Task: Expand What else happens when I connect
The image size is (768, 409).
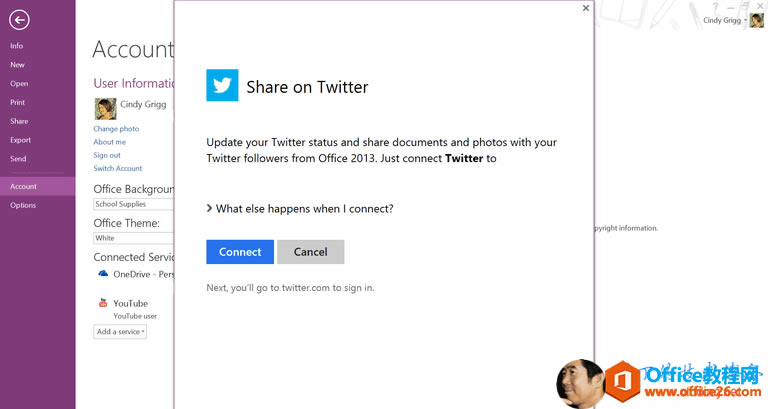Action: coord(300,209)
